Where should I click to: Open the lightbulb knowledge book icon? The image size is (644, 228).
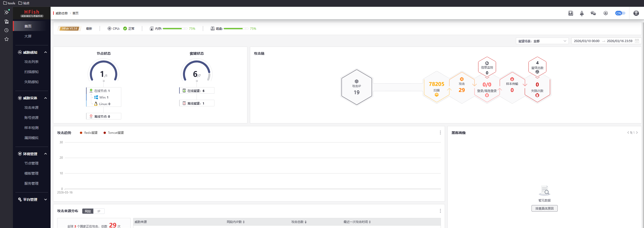(x=571, y=13)
